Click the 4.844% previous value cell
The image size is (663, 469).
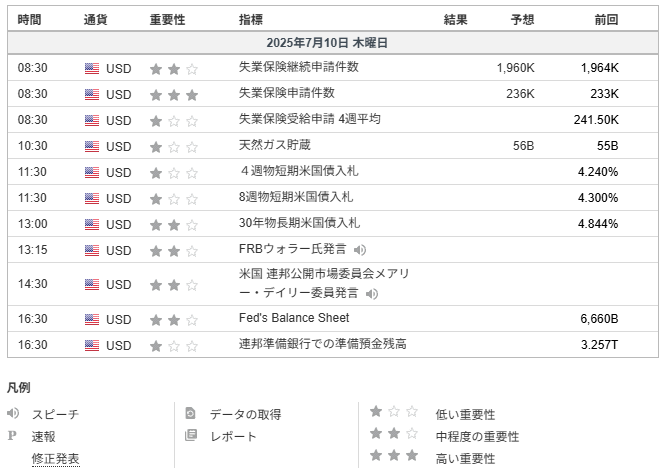click(598, 223)
